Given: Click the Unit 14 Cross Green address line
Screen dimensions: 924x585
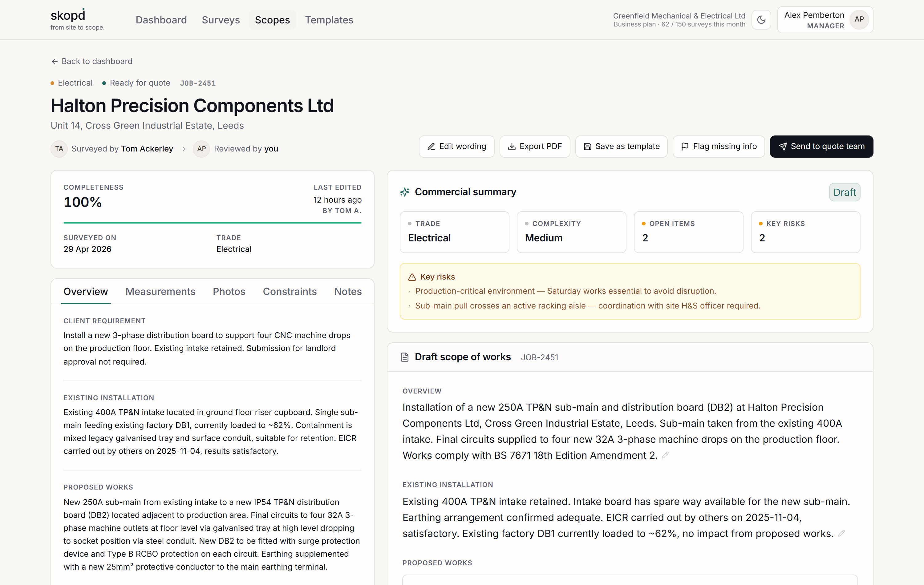Looking at the screenshot, I should click(147, 125).
